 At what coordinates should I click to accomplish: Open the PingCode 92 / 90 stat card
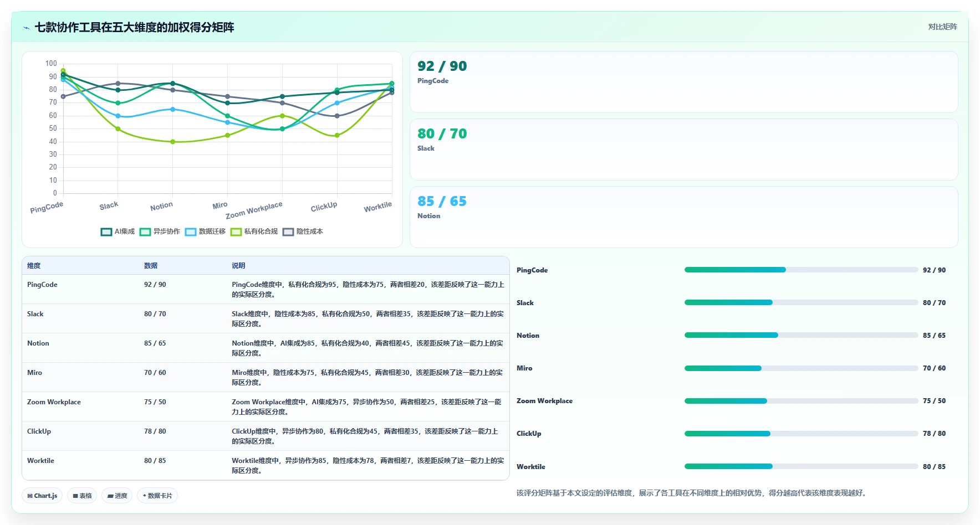[683, 82]
